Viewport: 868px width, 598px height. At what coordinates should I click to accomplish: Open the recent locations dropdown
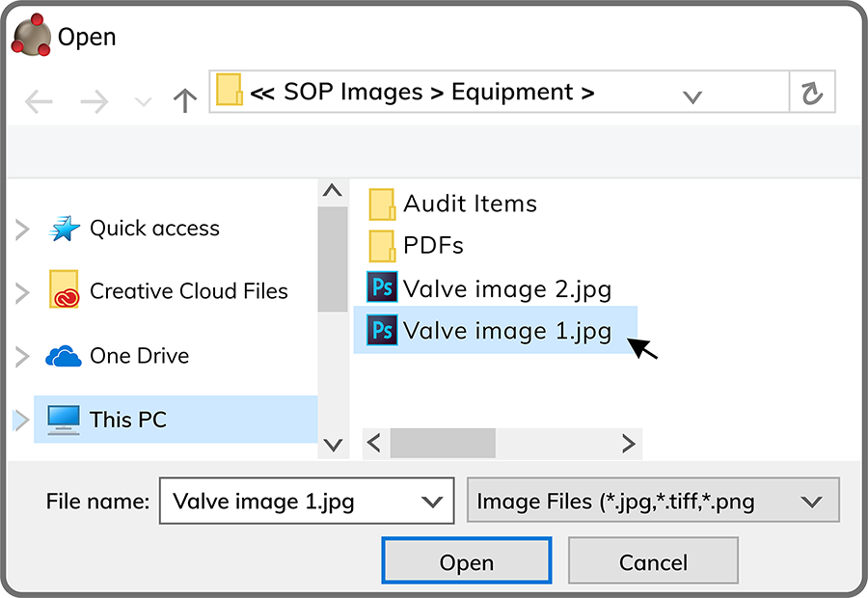144,102
